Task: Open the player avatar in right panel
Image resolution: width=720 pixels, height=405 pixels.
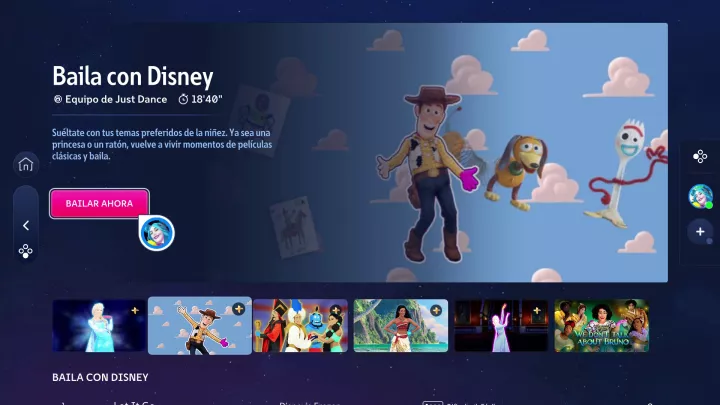Action: 700,196
